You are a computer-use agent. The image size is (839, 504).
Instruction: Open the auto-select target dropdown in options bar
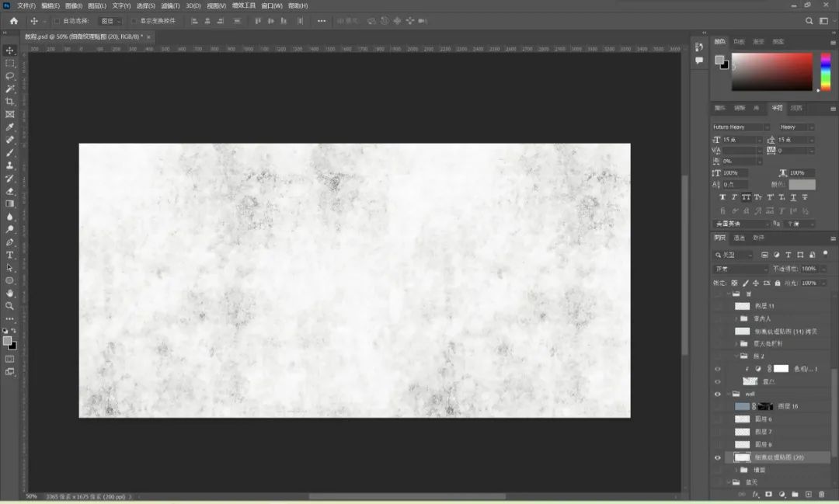pyautogui.click(x=111, y=21)
